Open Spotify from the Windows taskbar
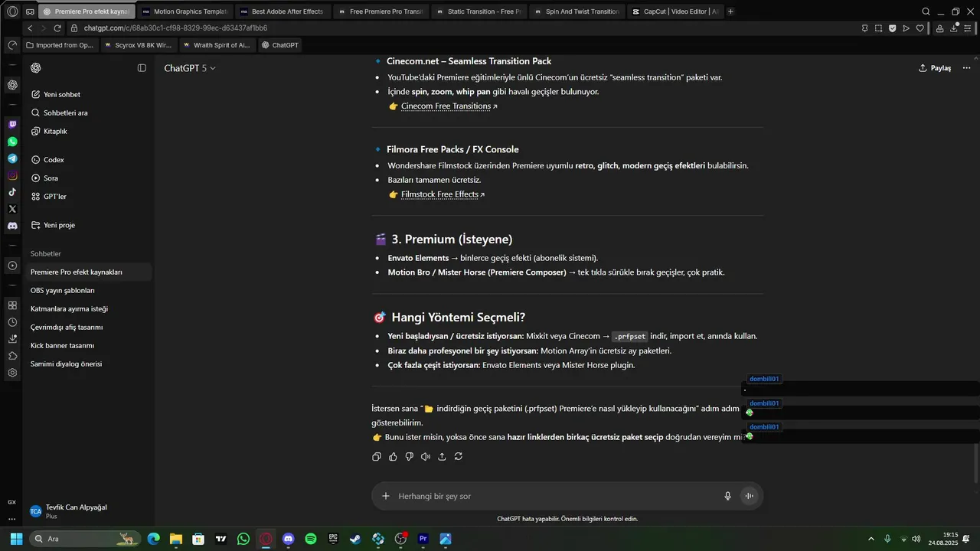This screenshot has width=980, height=551. coord(311,539)
